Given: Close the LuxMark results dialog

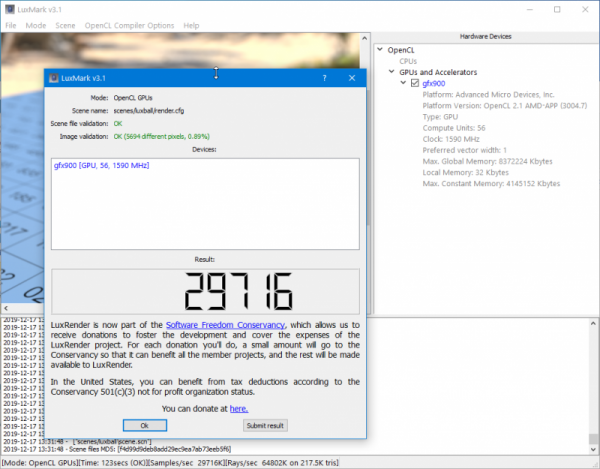Looking at the screenshot, I should (x=352, y=78).
